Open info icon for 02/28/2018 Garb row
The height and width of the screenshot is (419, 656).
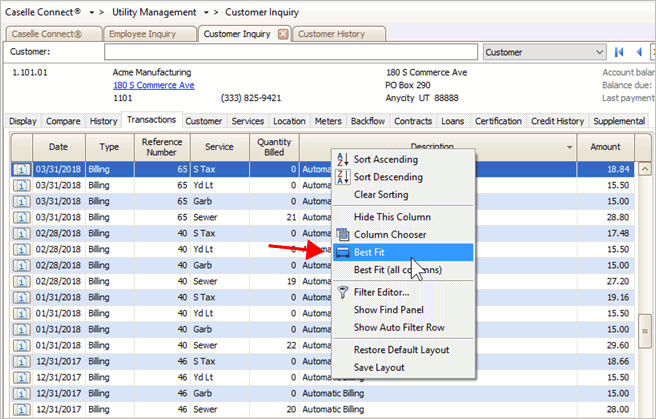pyautogui.click(x=21, y=265)
